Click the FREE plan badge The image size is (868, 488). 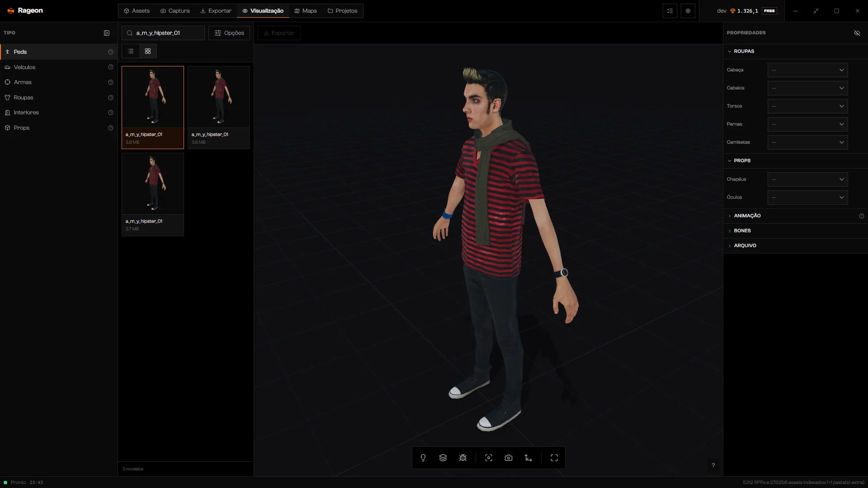pos(769,11)
